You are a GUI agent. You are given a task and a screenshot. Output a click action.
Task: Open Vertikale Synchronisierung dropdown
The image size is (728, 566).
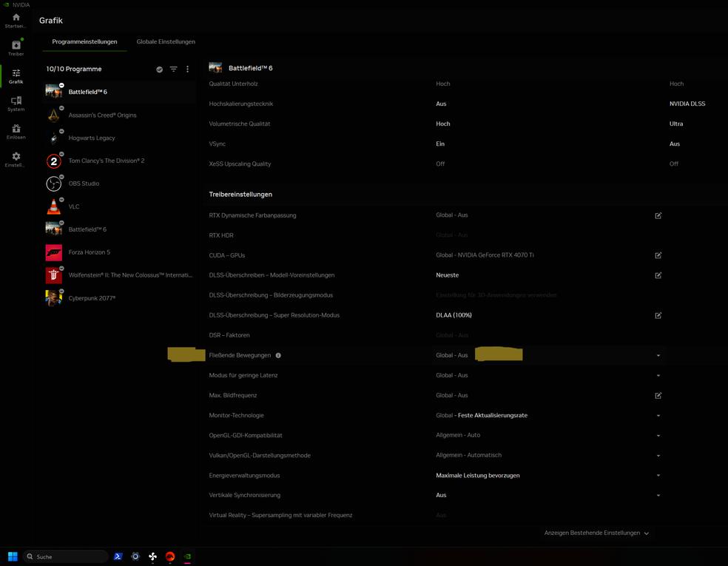(658, 496)
